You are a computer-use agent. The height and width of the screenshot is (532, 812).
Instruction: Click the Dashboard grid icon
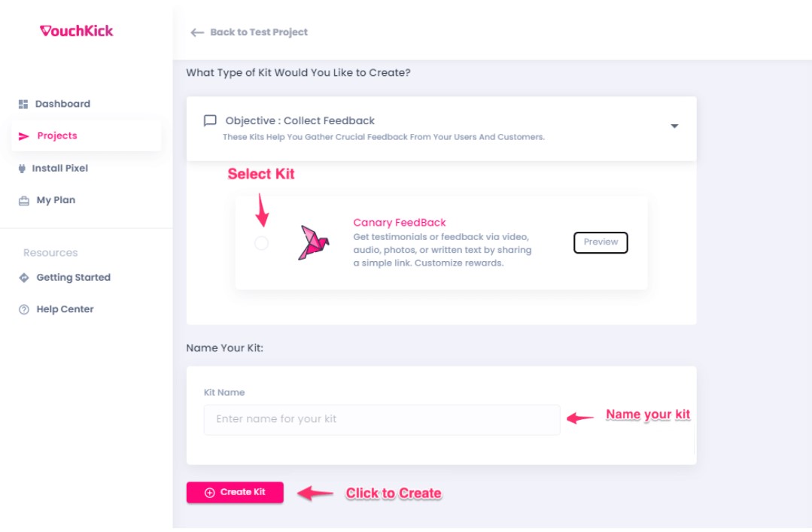(23, 104)
